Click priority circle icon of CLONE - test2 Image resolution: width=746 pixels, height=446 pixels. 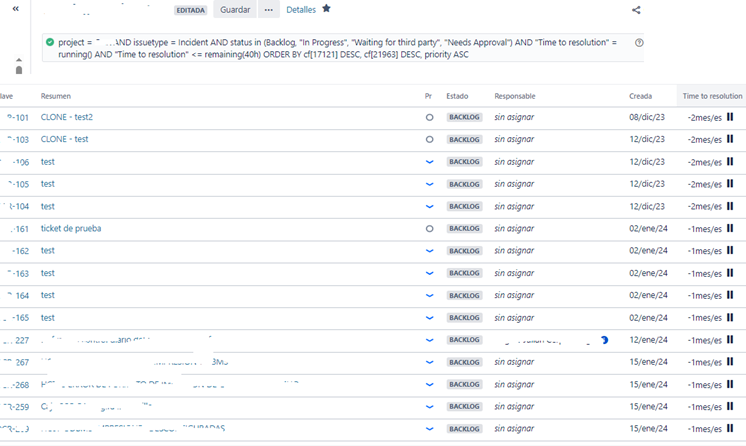(x=429, y=117)
